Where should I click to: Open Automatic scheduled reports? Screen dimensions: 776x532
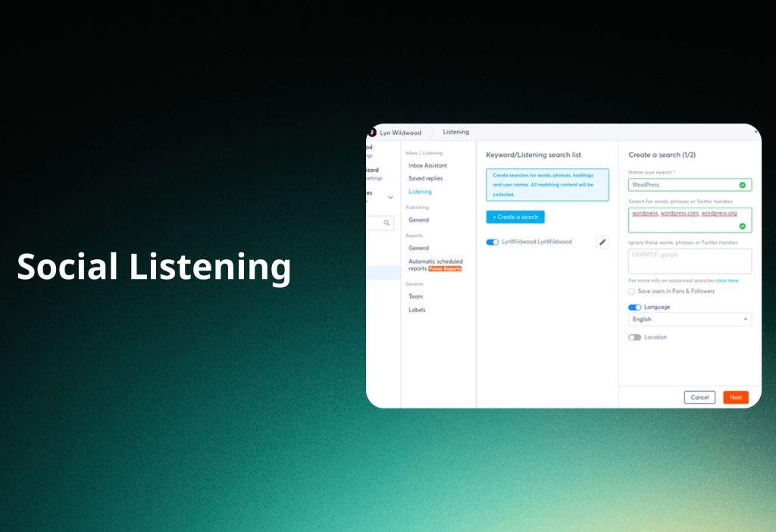pyautogui.click(x=436, y=264)
